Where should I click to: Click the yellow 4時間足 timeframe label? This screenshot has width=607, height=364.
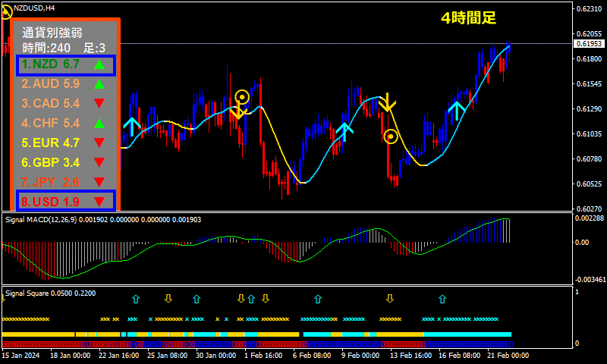468,18
